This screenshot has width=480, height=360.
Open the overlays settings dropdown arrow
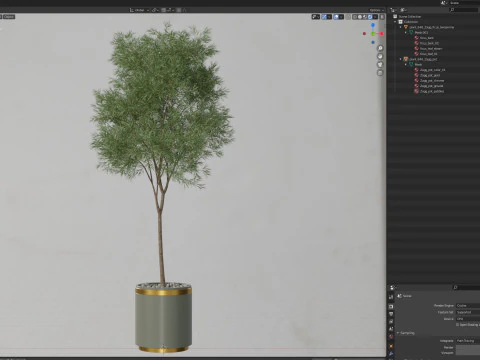tap(341, 17)
